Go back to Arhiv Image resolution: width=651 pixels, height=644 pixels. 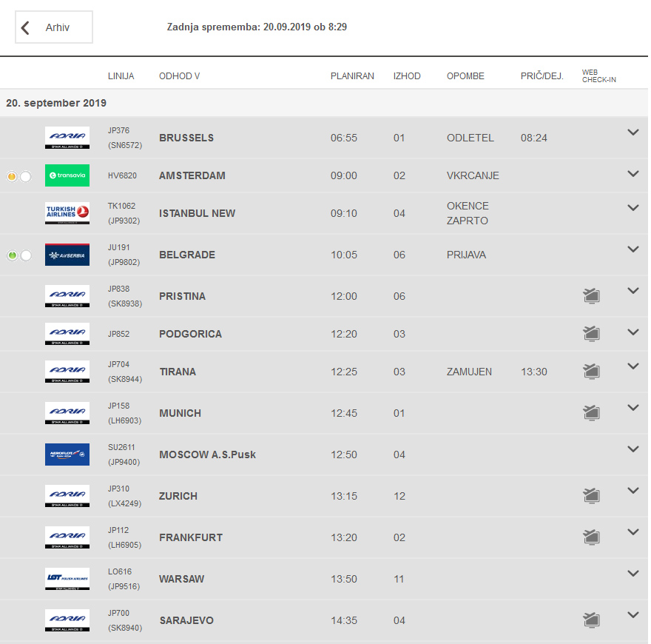coord(54,27)
